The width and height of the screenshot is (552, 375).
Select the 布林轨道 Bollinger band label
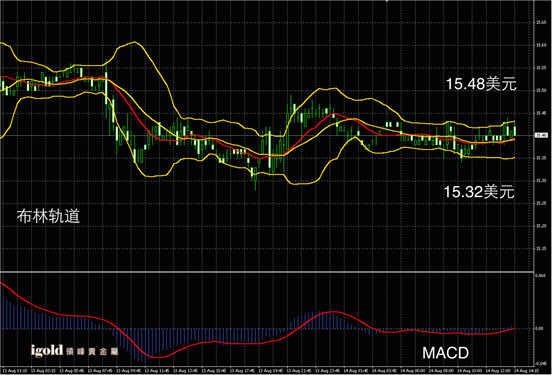coord(48,216)
